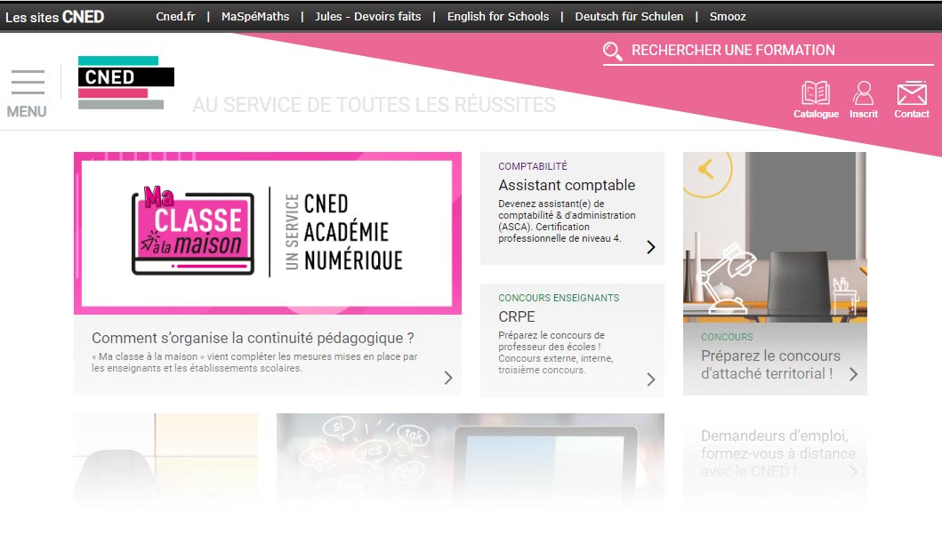The width and height of the screenshot is (942, 560).
Task: Click the Smooz link
Action: [728, 16]
